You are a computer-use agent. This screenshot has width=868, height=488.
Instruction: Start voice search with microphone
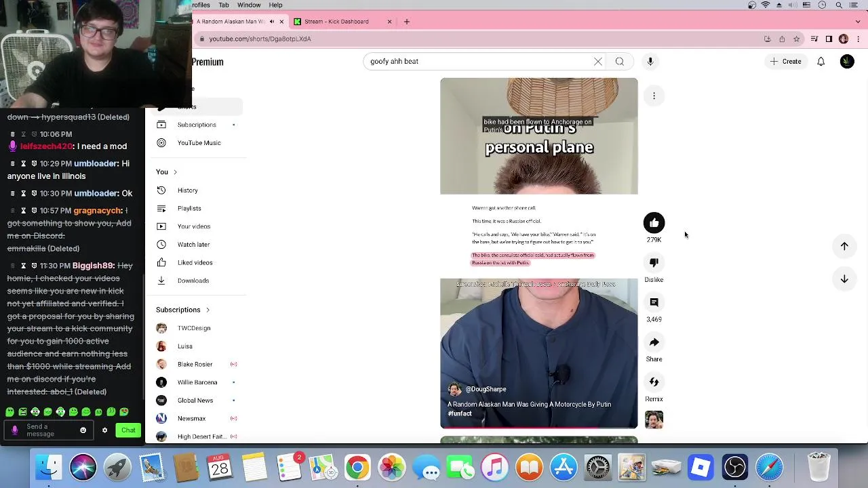pos(650,62)
